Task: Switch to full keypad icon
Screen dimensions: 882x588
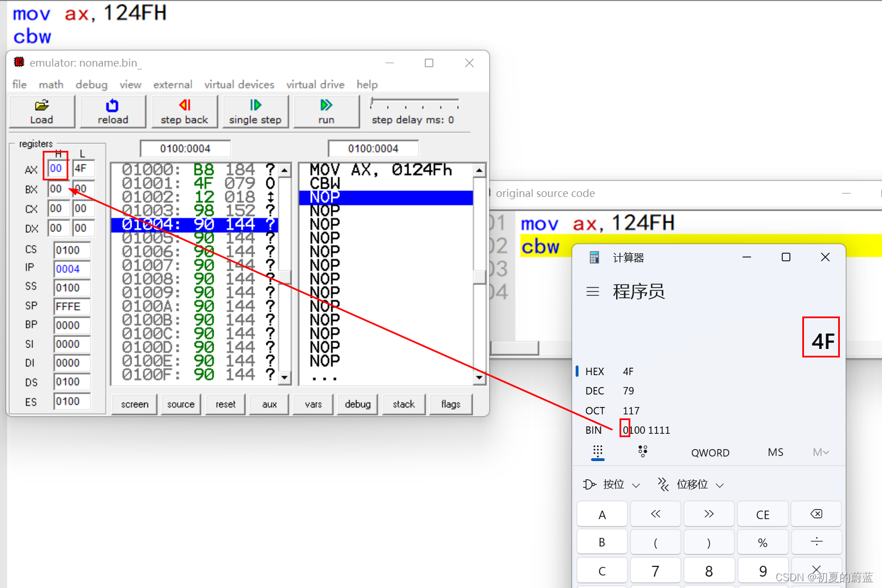Action: 597,452
